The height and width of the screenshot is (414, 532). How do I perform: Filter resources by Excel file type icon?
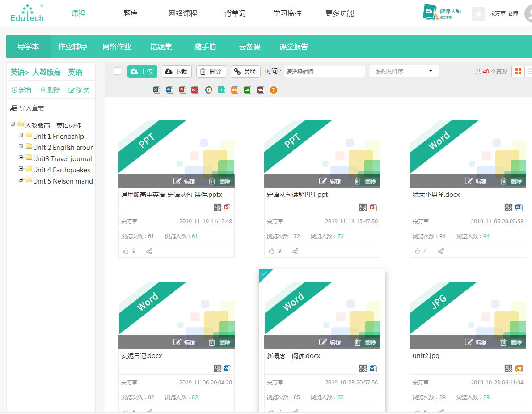156,90
